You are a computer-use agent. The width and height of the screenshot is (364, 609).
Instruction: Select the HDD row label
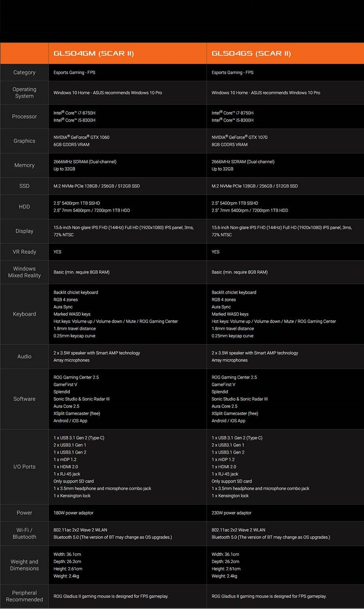coord(24,207)
